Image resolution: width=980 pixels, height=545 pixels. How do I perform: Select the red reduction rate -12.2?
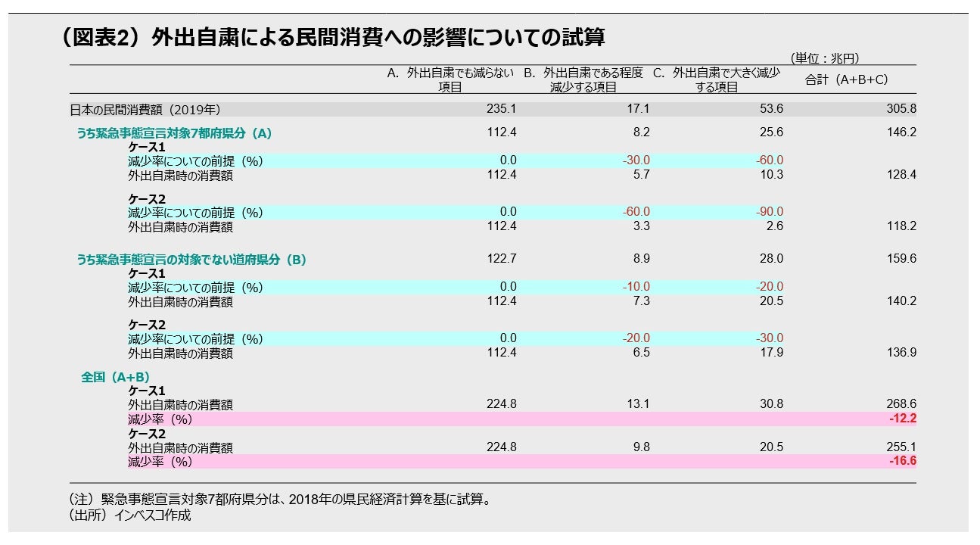[x=904, y=419]
